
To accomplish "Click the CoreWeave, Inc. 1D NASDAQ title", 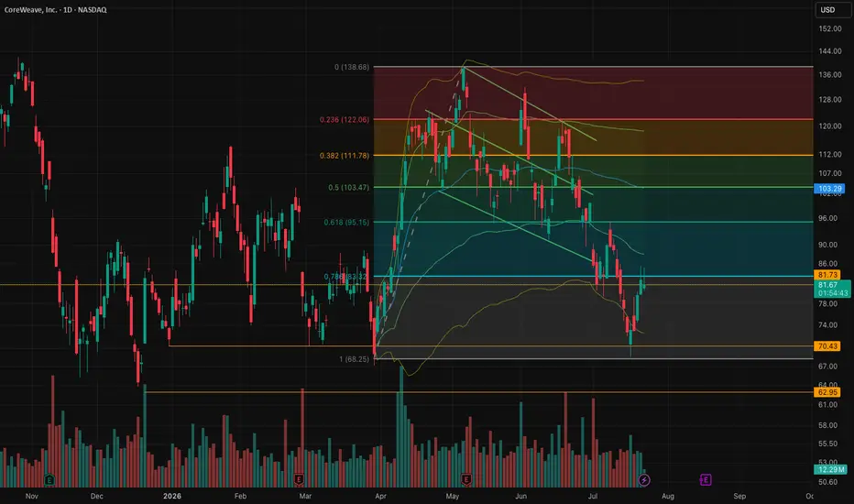I will pos(56,10).
